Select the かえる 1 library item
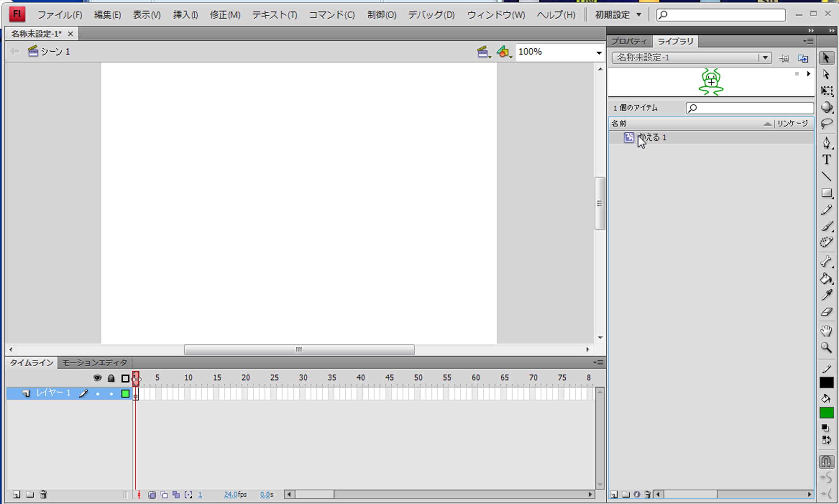This screenshot has width=839, height=504. 653,137
